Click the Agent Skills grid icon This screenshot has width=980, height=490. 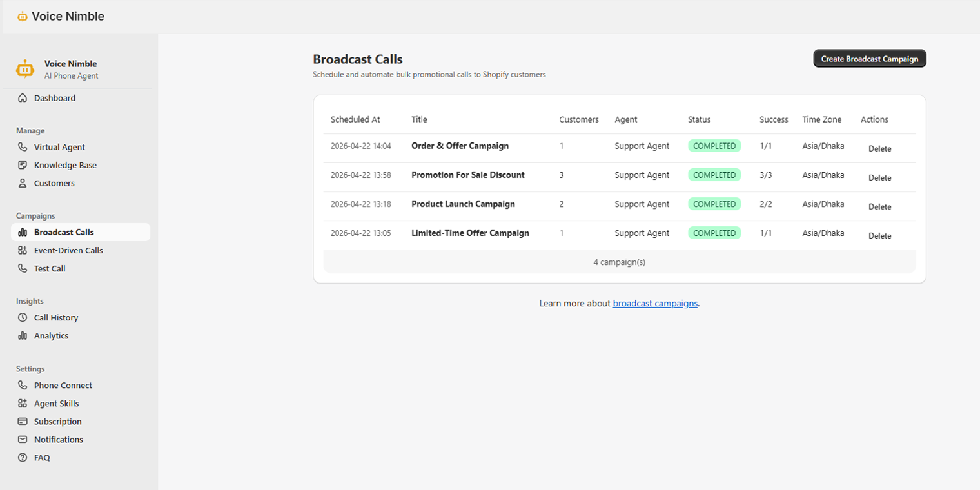point(23,403)
